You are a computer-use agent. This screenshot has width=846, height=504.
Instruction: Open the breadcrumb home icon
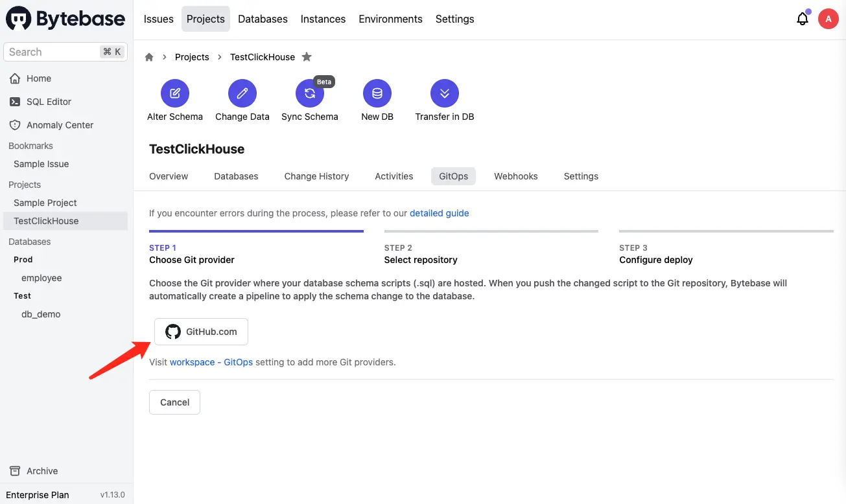(x=149, y=57)
